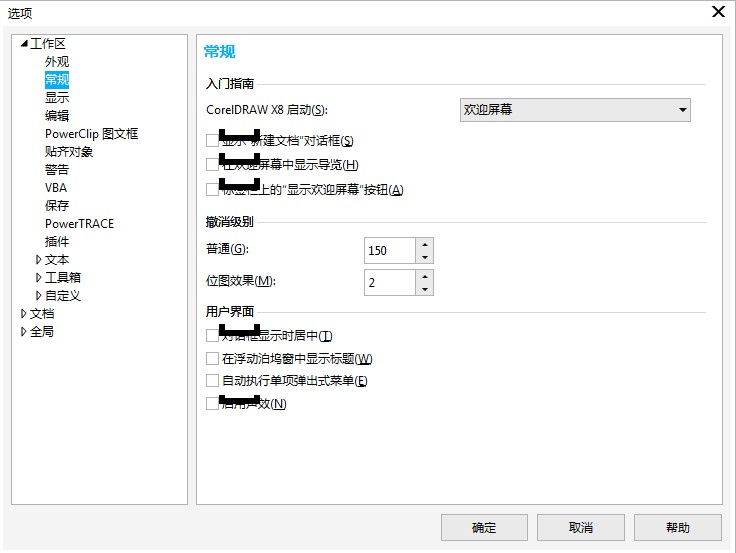
Task: Decrease the 位图效果 undo value
Action: [424, 289]
